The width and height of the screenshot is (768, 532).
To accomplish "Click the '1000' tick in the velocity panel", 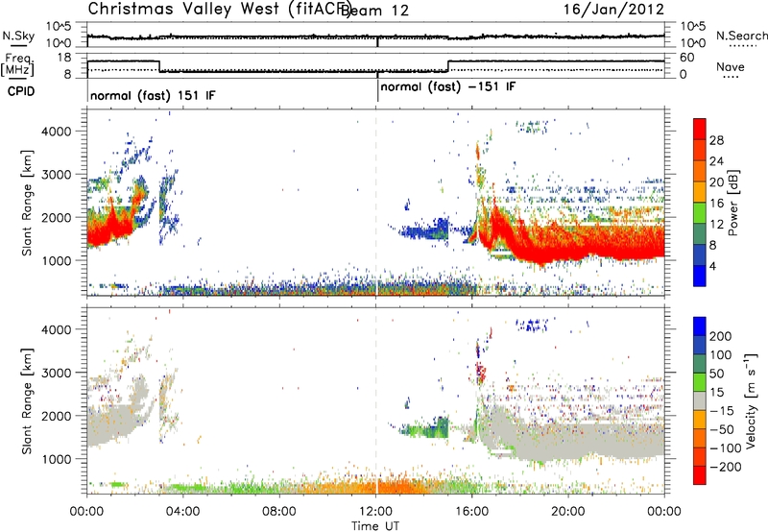I will 57,459.
